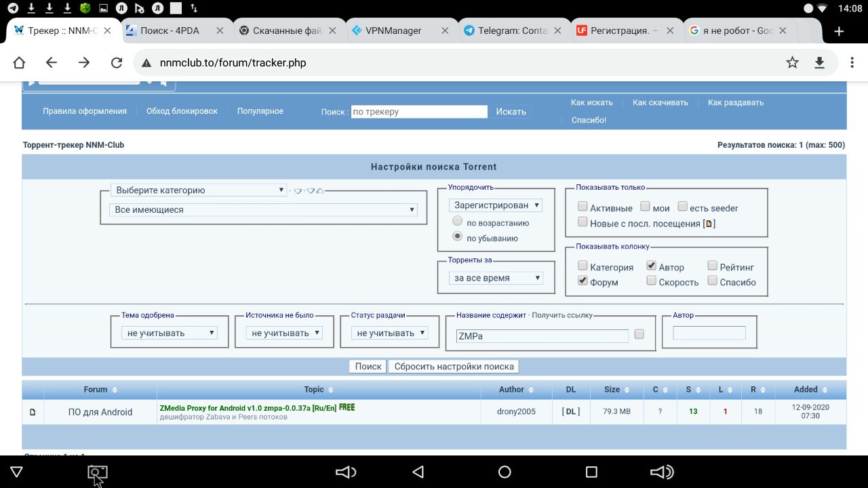
Task: Open Выберите категорию dropdown
Action: click(x=199, y=190)
